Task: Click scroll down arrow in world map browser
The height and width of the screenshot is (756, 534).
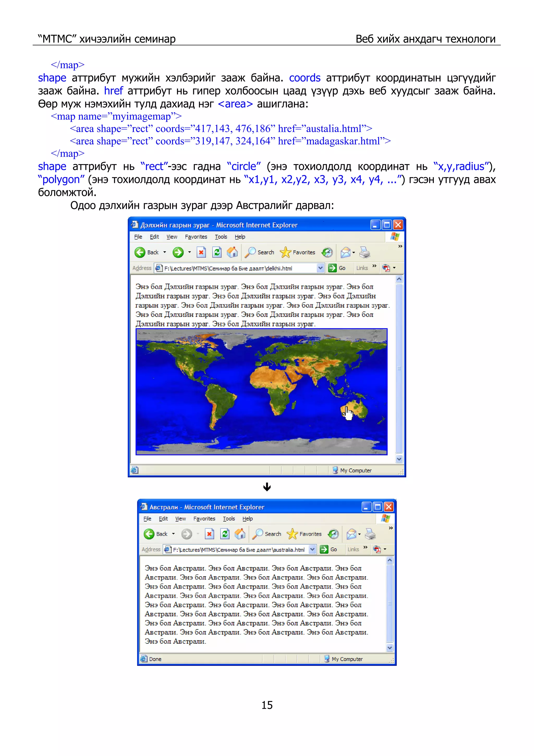Action: (399, 459)
